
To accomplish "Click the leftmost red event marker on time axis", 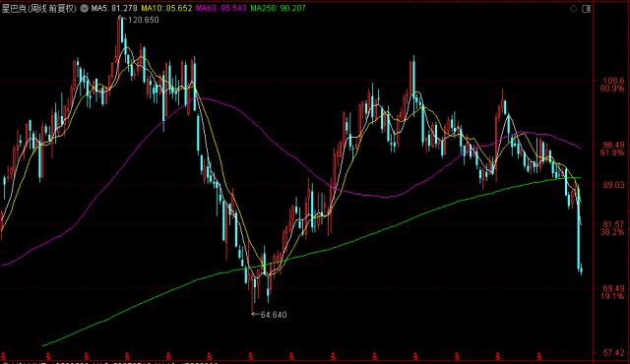I will [4, 356].
